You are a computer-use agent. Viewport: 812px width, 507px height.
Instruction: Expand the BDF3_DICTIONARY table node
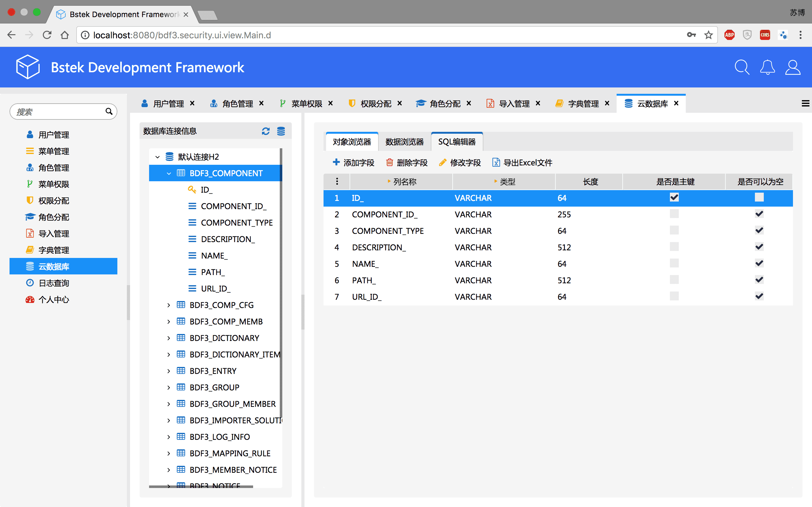(169, 338)
